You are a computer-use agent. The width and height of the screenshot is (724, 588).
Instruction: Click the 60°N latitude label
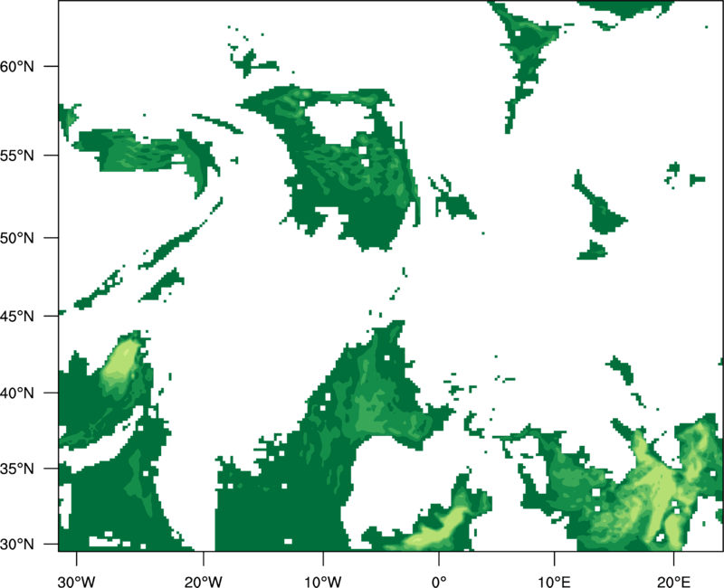coord(17,66)
